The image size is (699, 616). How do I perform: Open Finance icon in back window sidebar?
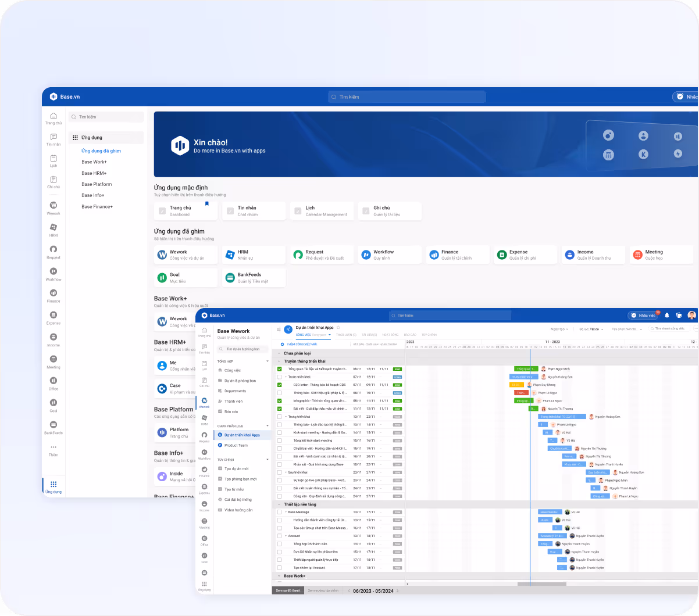tap(54, 293)
